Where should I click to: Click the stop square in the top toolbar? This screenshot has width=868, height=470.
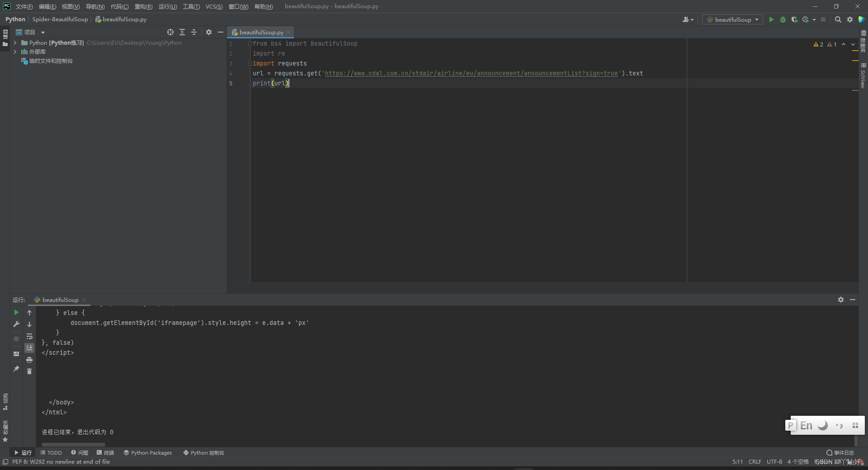(823, 19)
